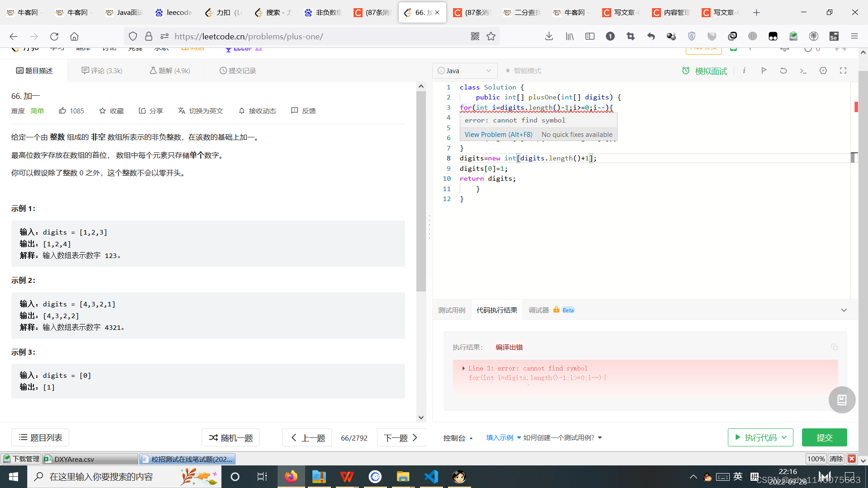This screenshot has height=488, width=868.
Task: Click the floating notes round button
Action: click(x=842, y=400)
